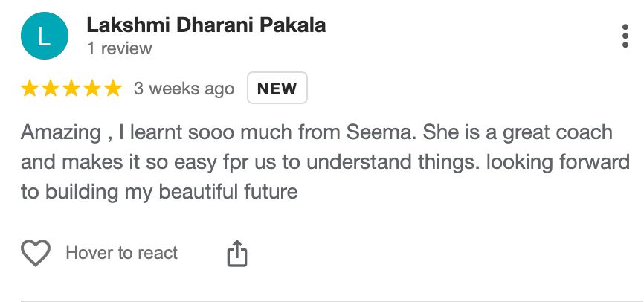
Task: Click the horizontal divider below the review
Action: coord(322,301)
